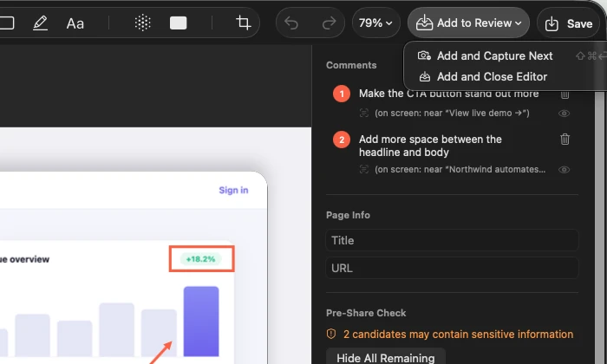Viewport: 607px width, 364px height.
Task: Click the shield warning icon
Action: pos(331,334)
